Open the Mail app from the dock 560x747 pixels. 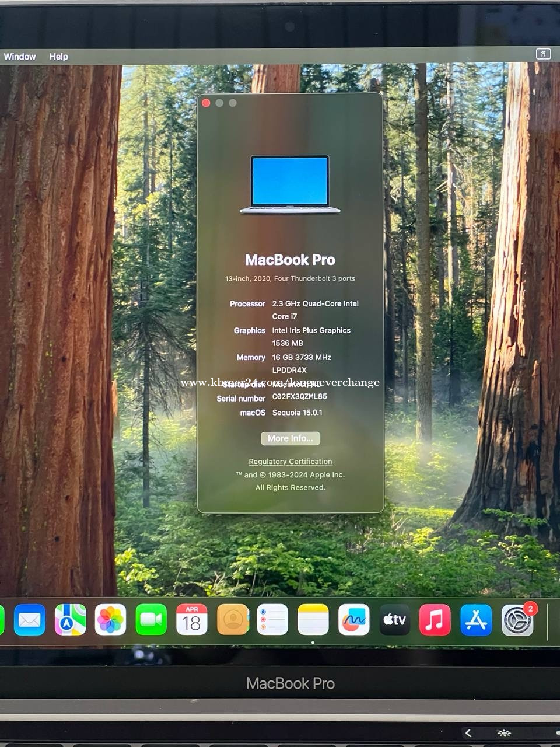point(30,620)
